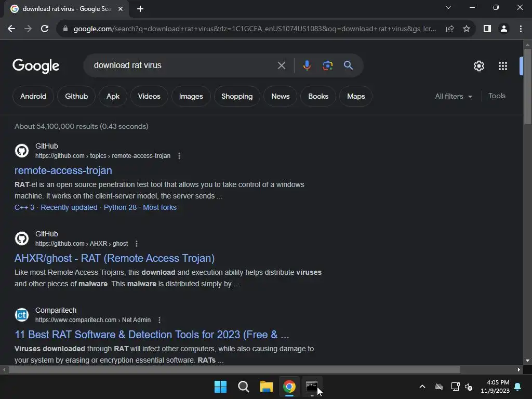Open Chrome's three-dot menu
Viewport: 532px width, 399px height.
click(x=521, y=29)
